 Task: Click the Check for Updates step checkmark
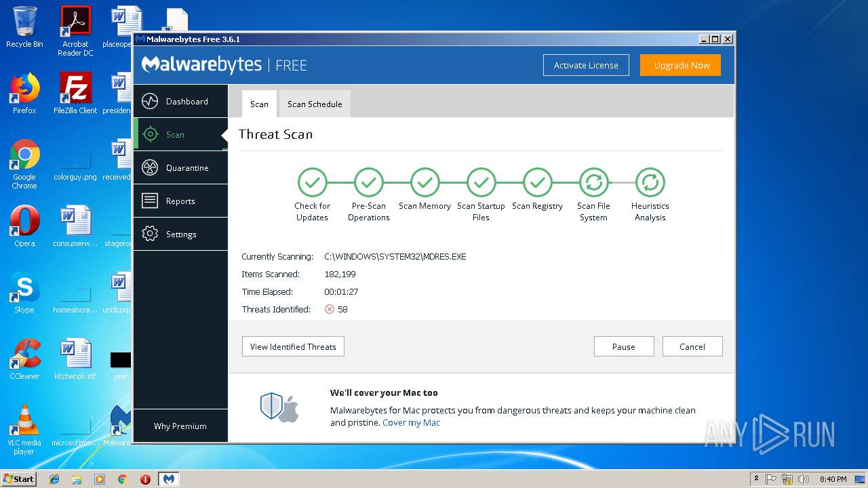click(x=312, y=182)
